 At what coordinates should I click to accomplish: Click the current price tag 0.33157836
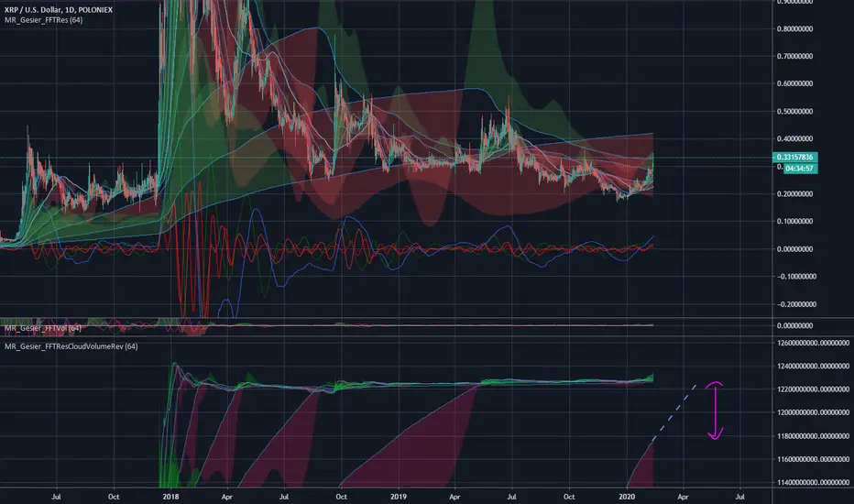click(x=794, y=158)
